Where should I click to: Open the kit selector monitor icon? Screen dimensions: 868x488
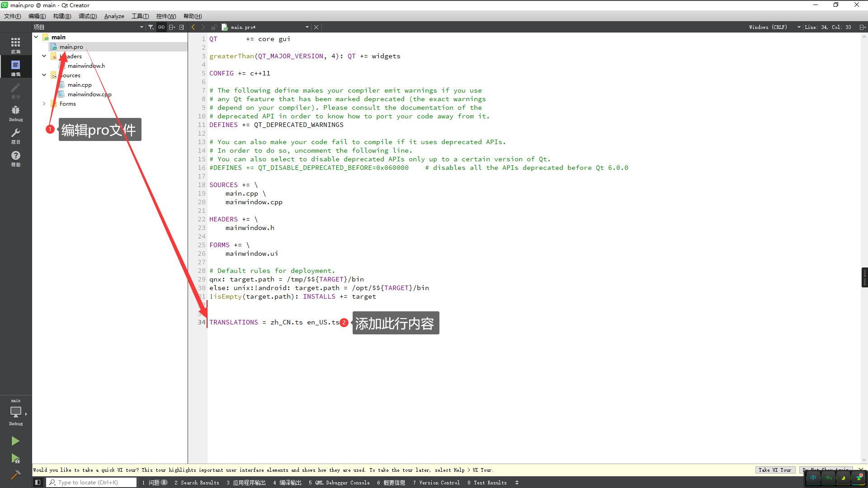15,413
